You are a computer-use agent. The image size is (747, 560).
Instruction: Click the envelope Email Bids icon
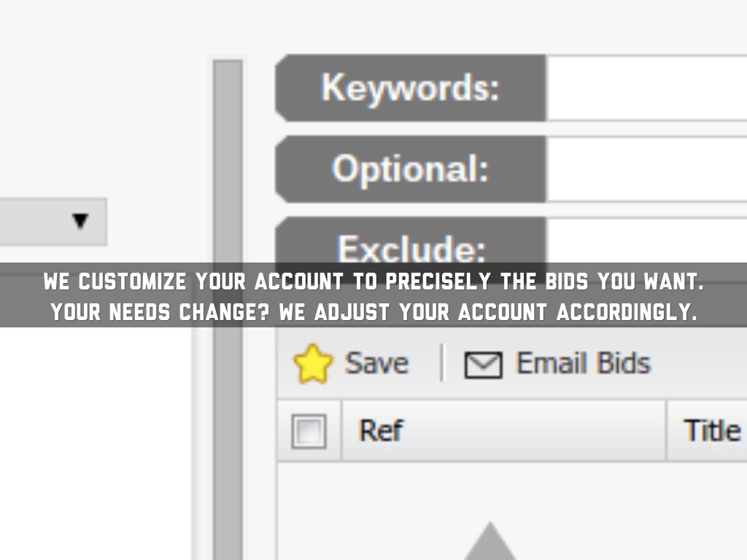click(x=483, y=365)
